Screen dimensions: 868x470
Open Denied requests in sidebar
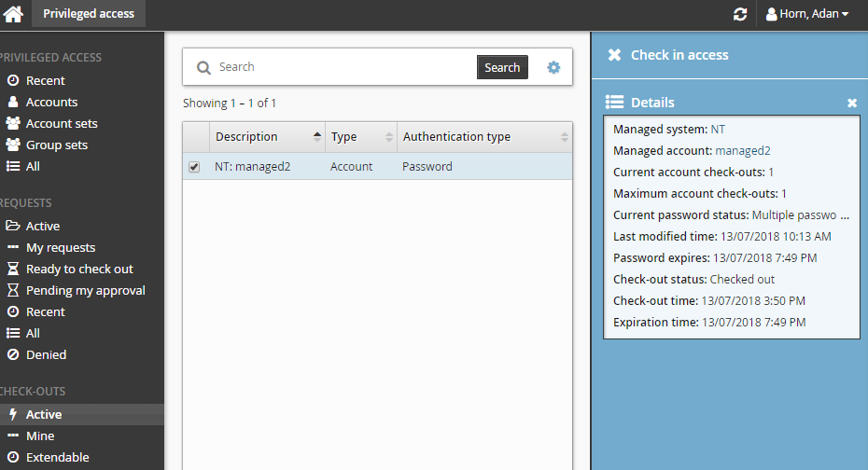(x=46, y=354)
